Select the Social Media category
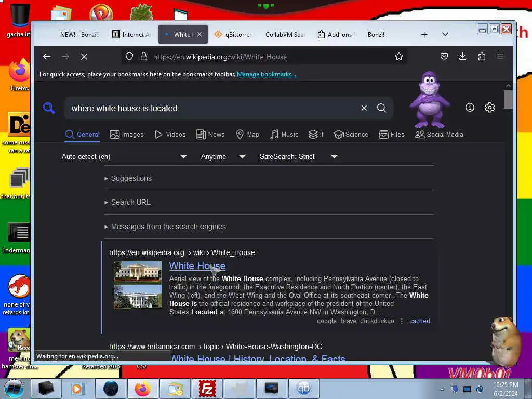This screenshot has height=399, width=532. click(439, 135)
